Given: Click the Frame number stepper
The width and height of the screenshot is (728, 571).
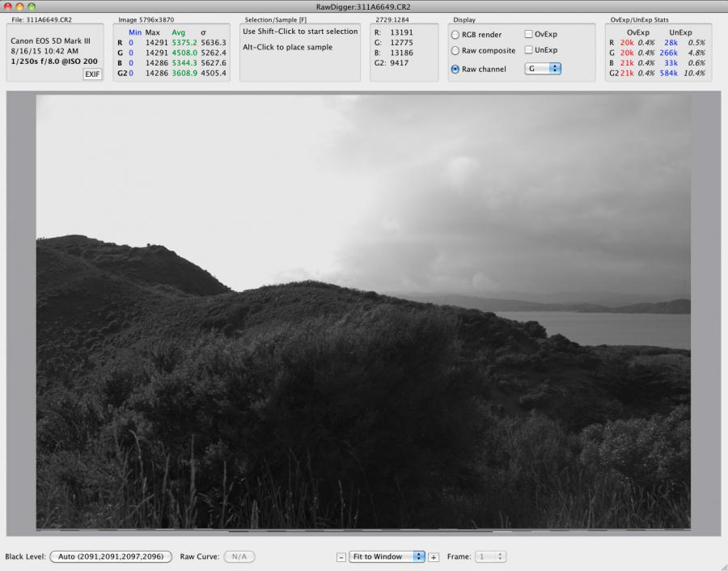Looking at the screenshot, I should pyautogui.click(x=491, y=556).
